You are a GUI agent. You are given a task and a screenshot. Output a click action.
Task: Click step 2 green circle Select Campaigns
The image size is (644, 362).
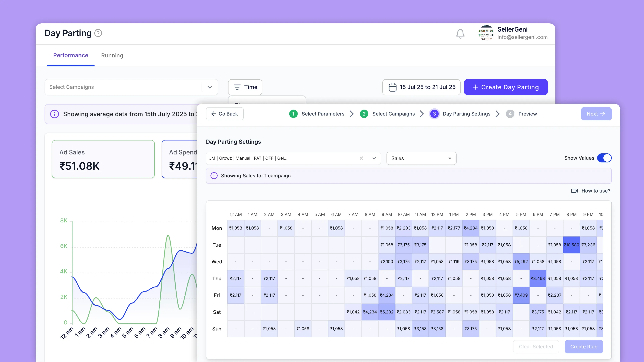pos(364,114)
